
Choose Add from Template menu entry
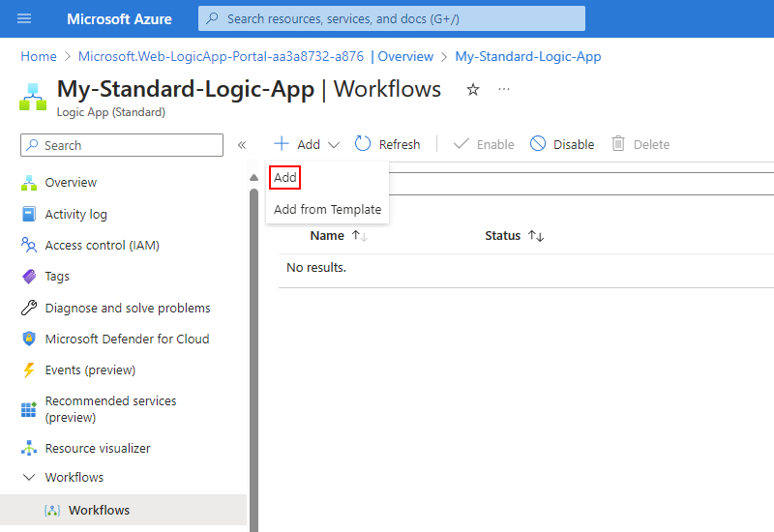(327, 209)
